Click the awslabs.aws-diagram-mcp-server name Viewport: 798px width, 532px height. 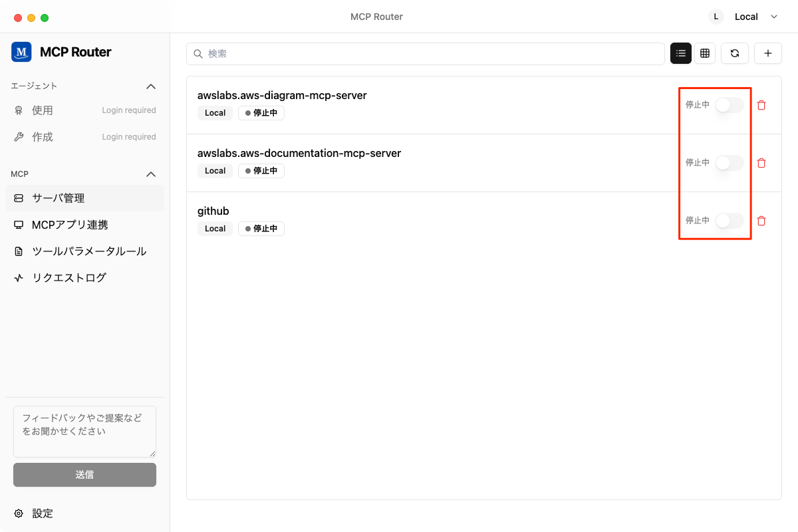point(282,96)
